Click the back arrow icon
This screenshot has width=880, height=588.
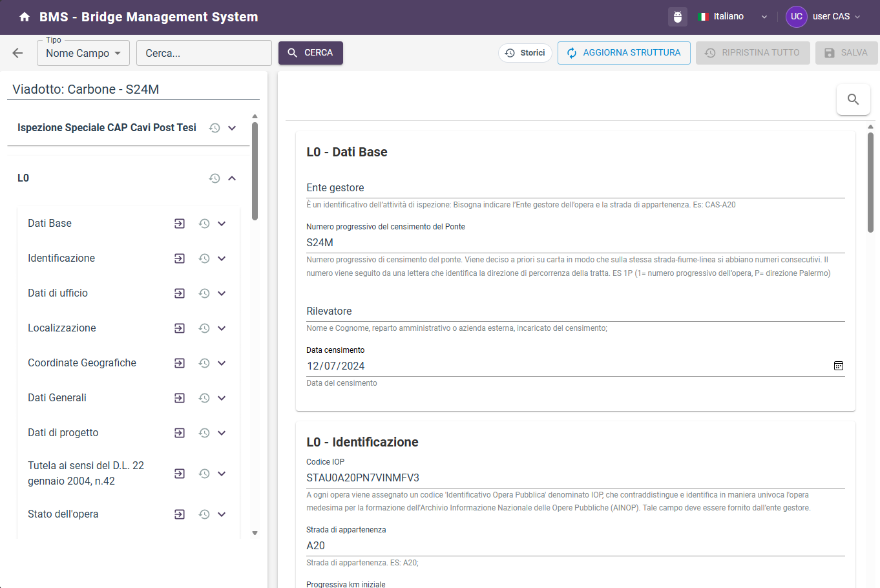pyautogui.click(x=17, y=53)
